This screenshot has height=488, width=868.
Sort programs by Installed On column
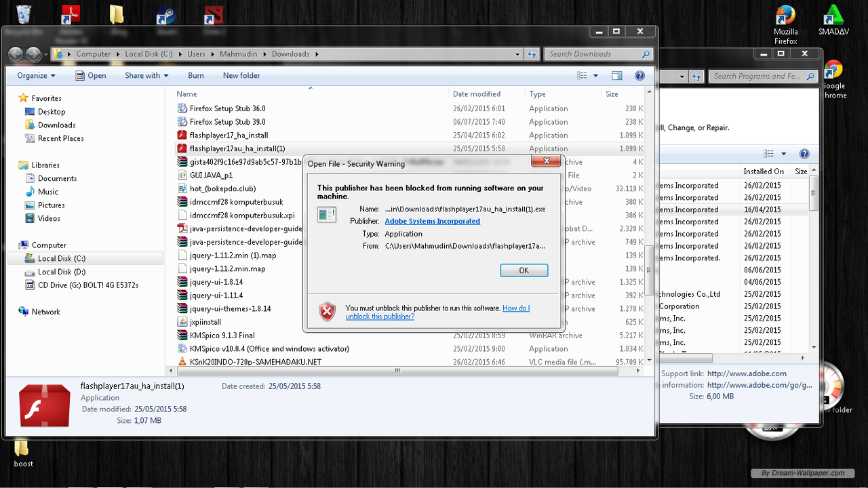pyautogui.click(x=764, y=171)
